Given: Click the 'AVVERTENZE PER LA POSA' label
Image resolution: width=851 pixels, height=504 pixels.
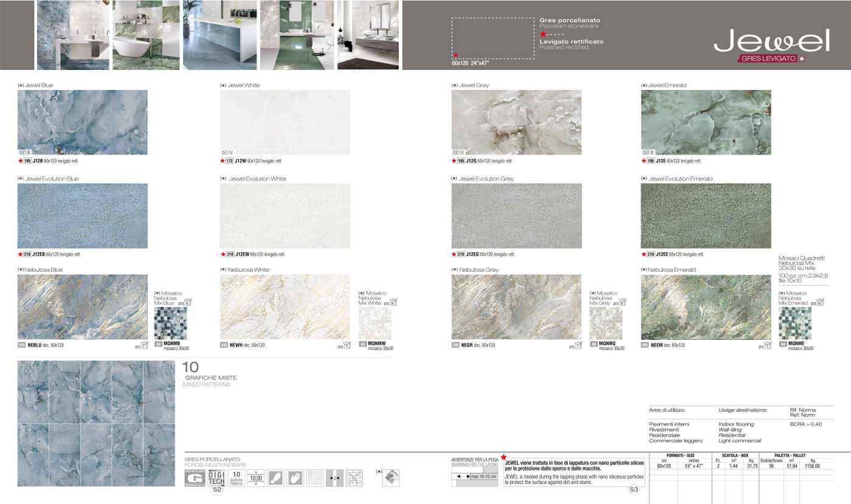Looking at the screenshot, I should click(475, 460).
